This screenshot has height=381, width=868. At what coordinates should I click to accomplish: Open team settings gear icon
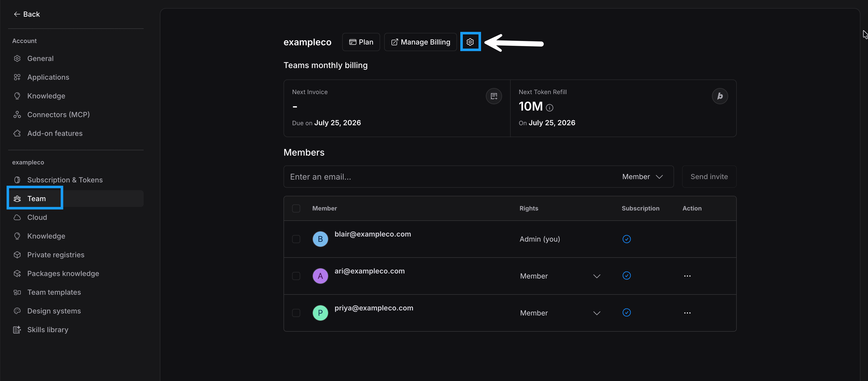(x=470, y=42)
